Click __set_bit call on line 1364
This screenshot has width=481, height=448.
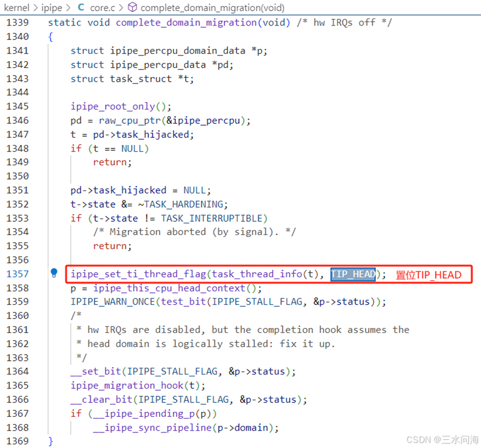(96, 372)
